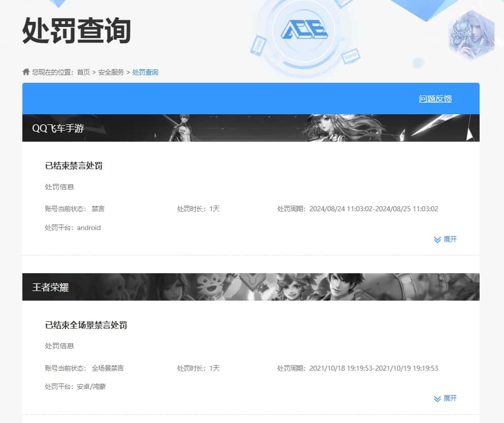The image size is (504, 423).
Task: Click the period 2024/08/24 11:03:02-2024/08/25 11:03:02
Action: [x=373, y=209]
